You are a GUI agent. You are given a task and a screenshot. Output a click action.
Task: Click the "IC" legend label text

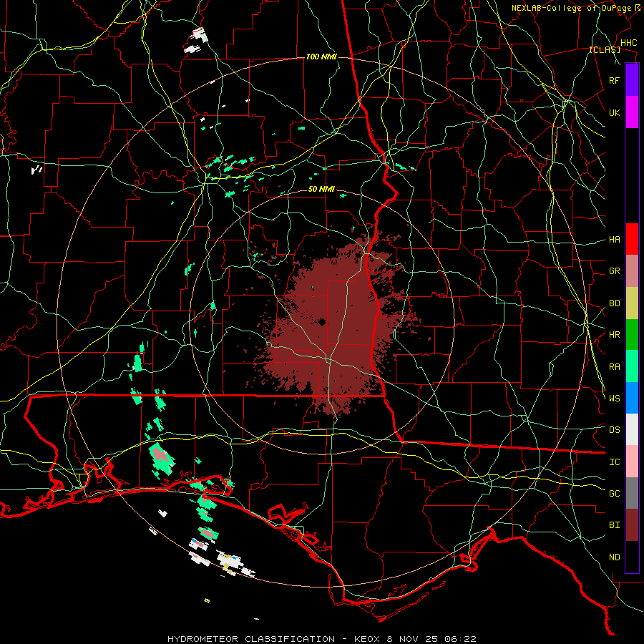tap(614, 462)
